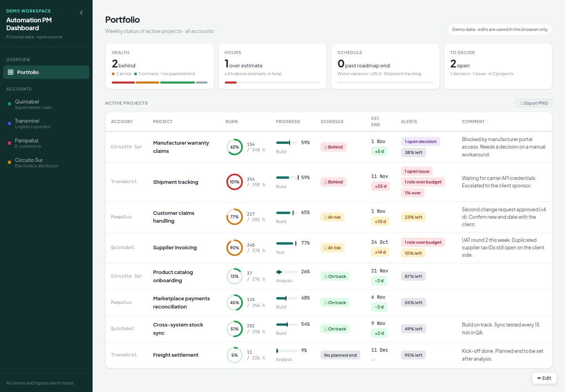Open Product catalog onboarding project
The width and height of the screenshot is (565, 392).
(173, 276)
